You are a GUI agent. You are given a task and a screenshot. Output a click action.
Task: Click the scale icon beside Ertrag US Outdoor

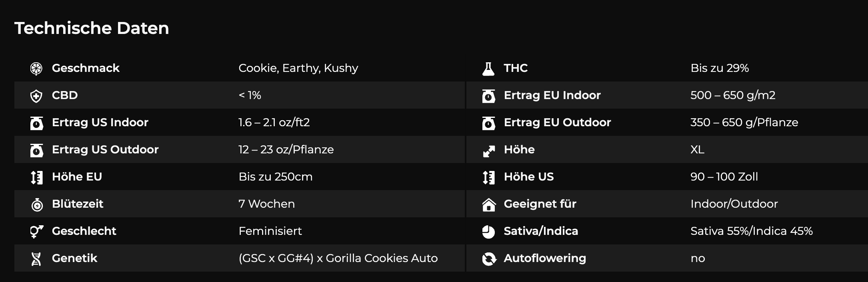click(36, 150)
